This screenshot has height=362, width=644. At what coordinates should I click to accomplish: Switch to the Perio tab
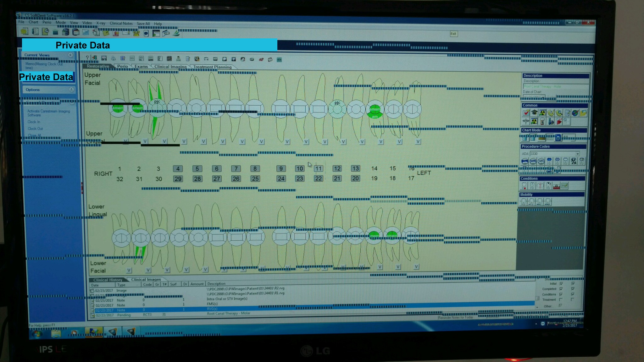pyautogui.click(x=123, y=67)
